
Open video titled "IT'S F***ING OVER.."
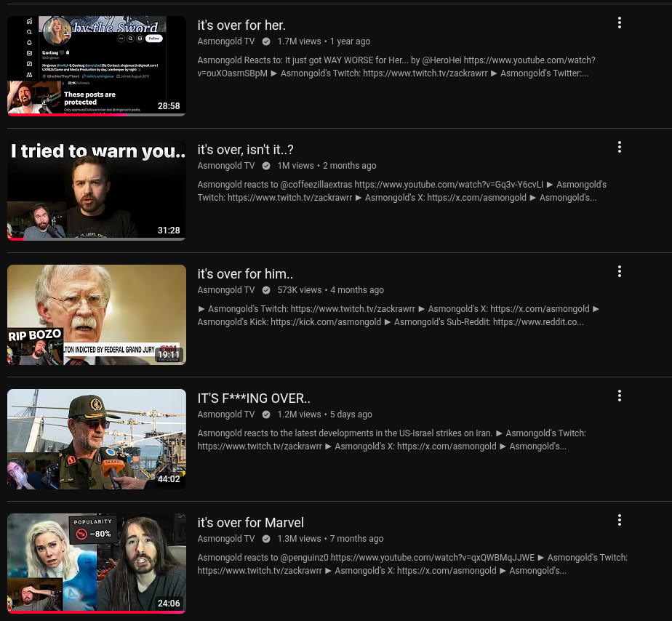click(x=254, y=398)
